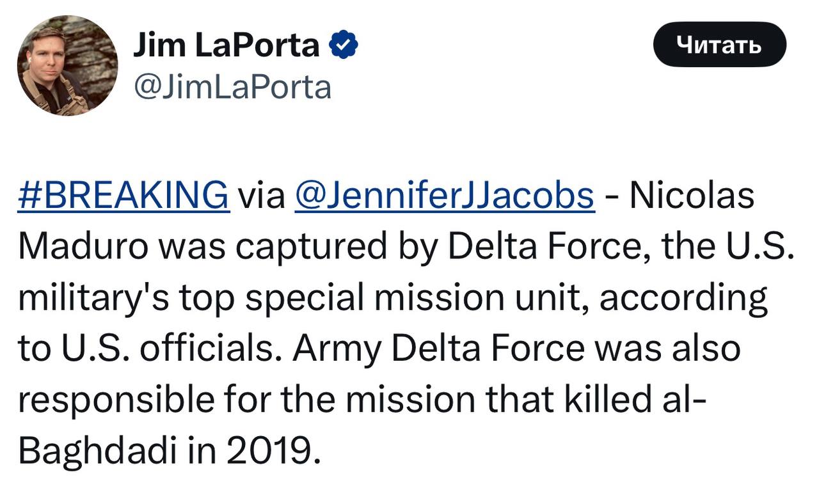Click the @JimLaPorta handle text
This screenshot has height=504, width=819.
(x=232, y=88)
